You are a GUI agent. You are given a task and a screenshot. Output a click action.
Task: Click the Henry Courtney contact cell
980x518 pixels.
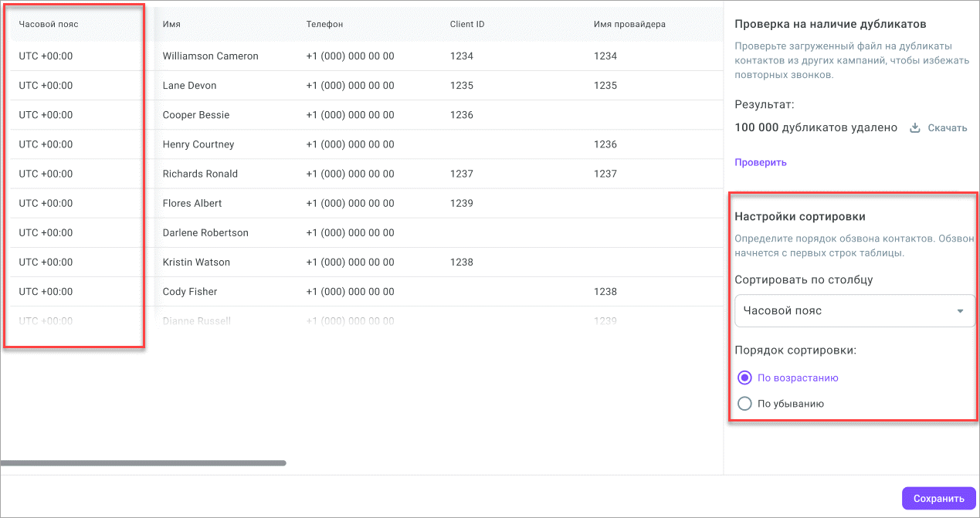(198, 144)
